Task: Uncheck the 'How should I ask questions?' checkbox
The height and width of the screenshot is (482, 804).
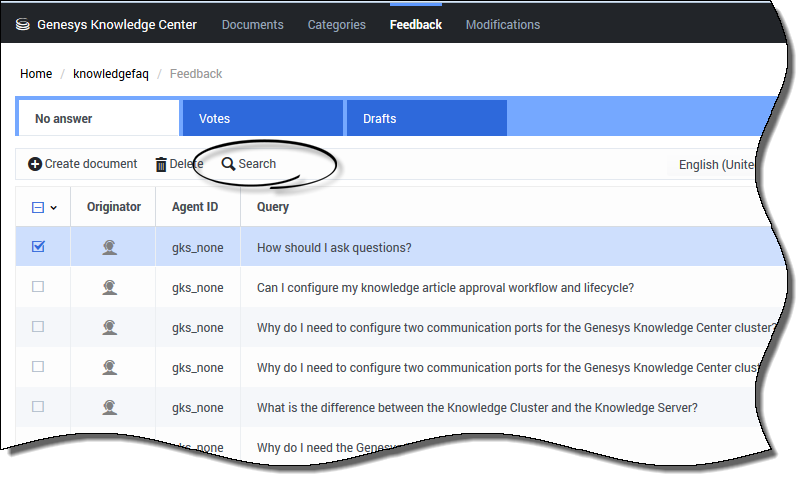Action: [x=38, y=247]
